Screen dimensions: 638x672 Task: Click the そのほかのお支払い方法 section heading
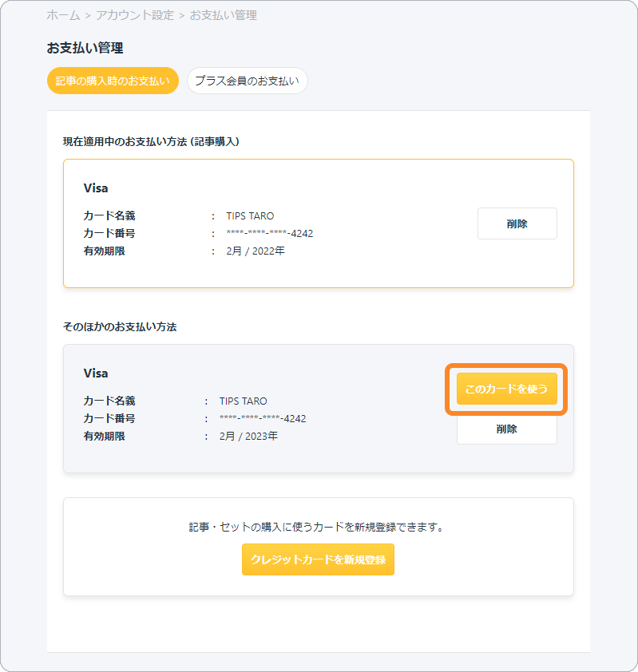pos(120,327)
